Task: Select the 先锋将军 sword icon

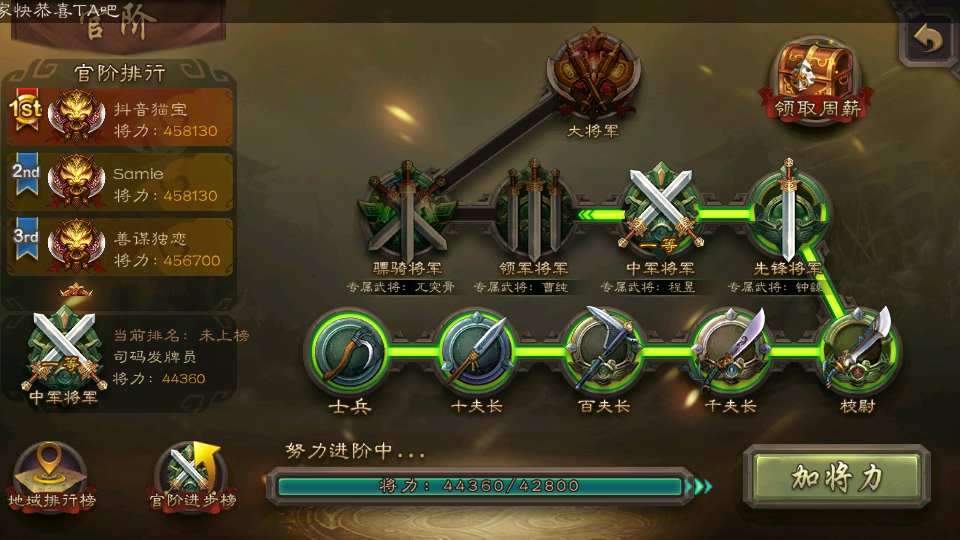Action: point(788,210)
